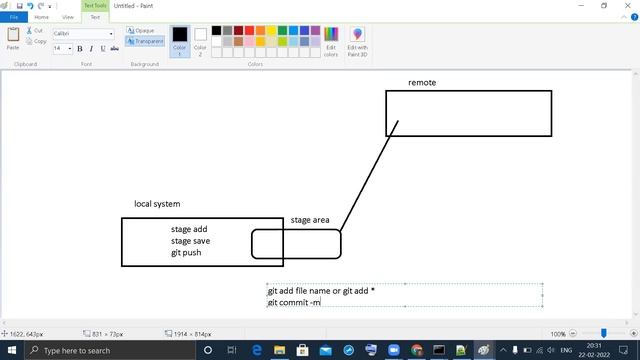This screenshot has width=640, height=360.
Task: Click the vertical scrollbar down arrow
Action: (x=636, y=314)
